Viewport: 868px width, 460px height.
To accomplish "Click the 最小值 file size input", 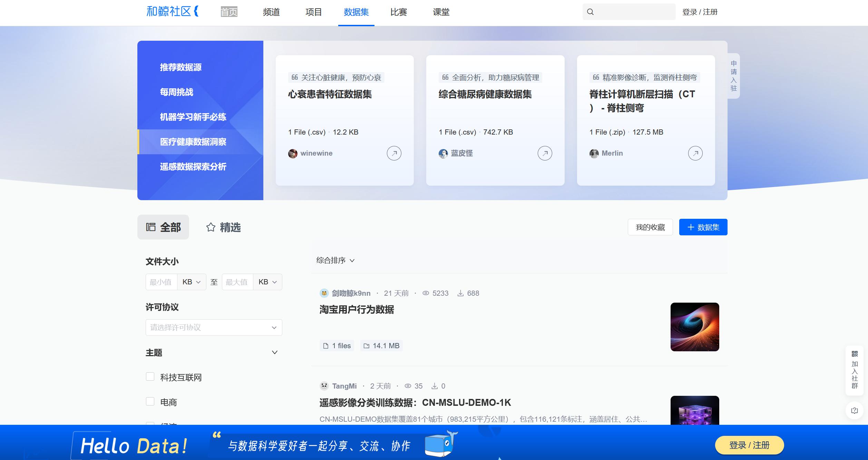I will (162, 282).
